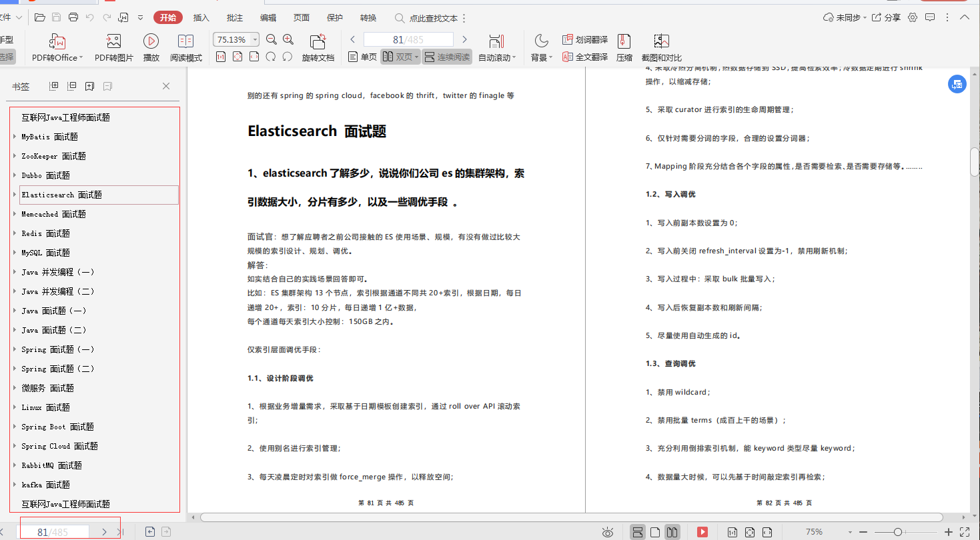The width and height of the screenshot is (980, 540).
Task: Click the Undo arrow icon
Action: pos(90,17)
